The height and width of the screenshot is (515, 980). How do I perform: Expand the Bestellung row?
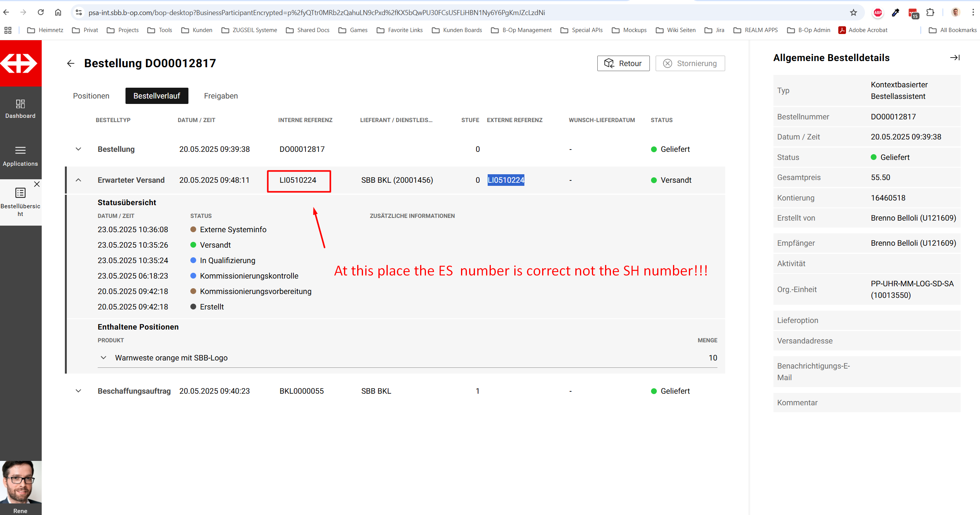pos(78,149)
